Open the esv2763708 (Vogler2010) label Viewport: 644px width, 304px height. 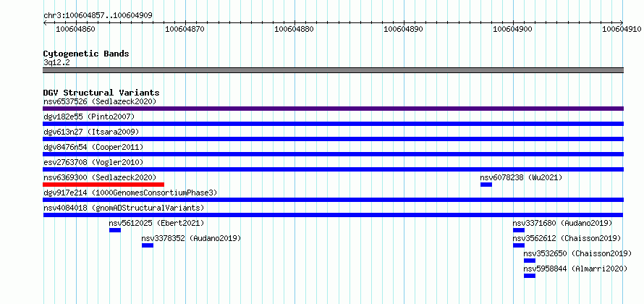(x=93, y=162)
